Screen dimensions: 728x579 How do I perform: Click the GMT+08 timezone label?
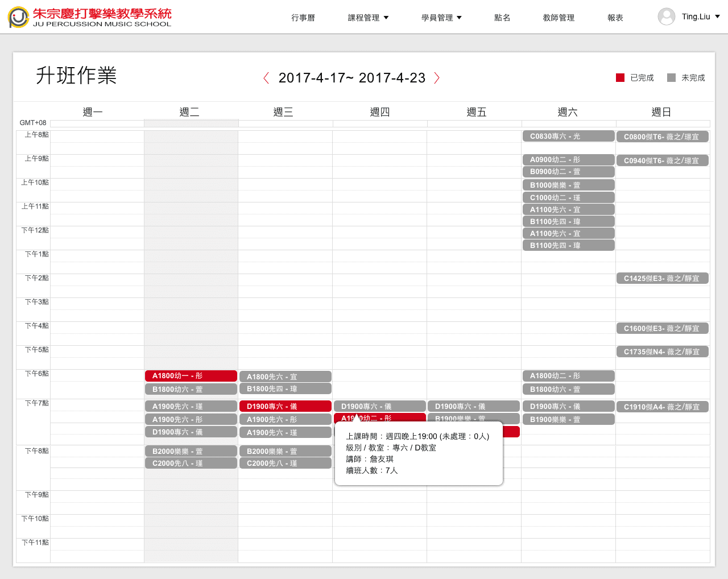click(x=33, y=123)
